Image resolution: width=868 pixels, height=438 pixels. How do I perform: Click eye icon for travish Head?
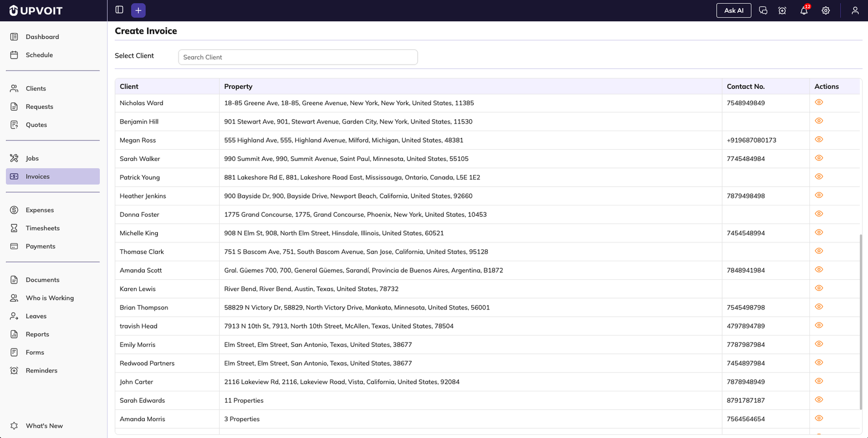pyautogui.click(x=819, y=325)
